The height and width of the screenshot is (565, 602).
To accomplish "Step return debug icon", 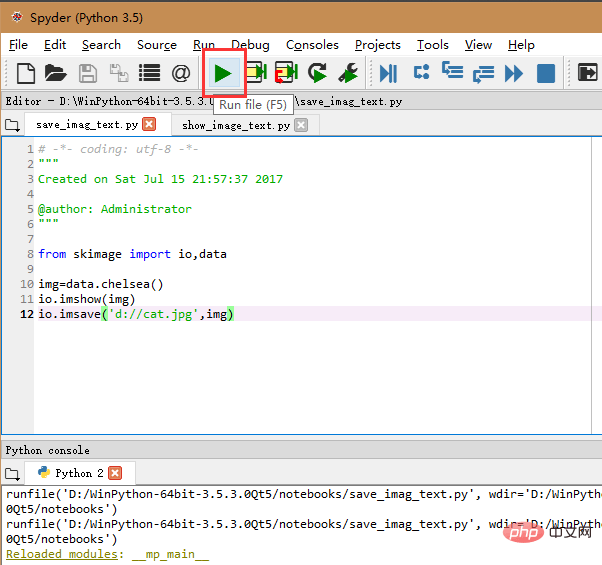I will tap(483, 74).
